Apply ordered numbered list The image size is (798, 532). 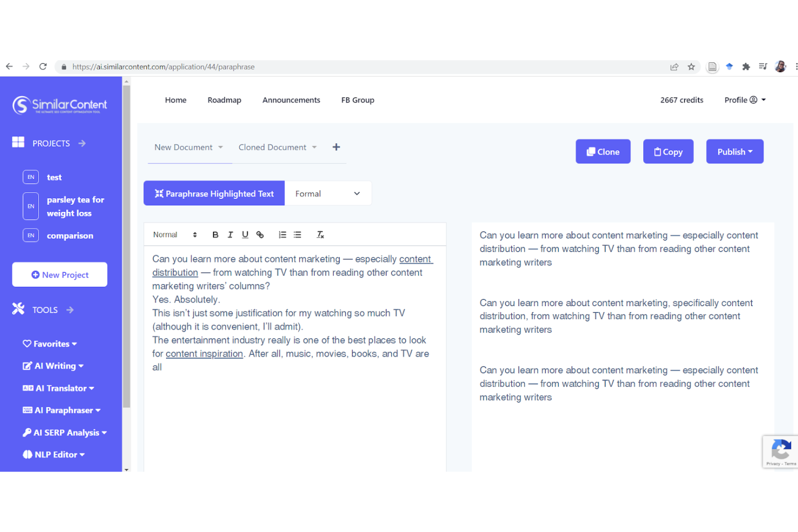(282, 234)
